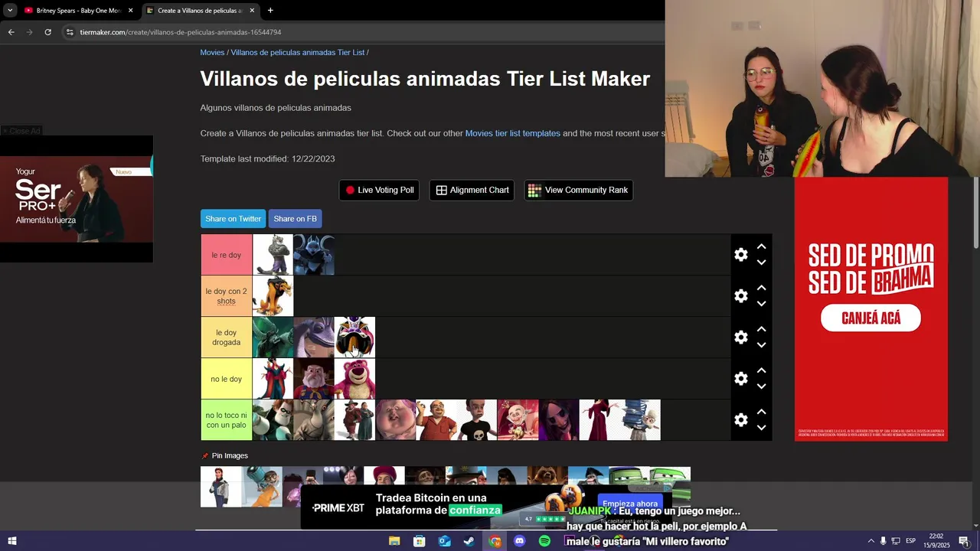Click the pink 'le re doy' tier label
Screen dimensions: 980x551
[x=227, y=255]
